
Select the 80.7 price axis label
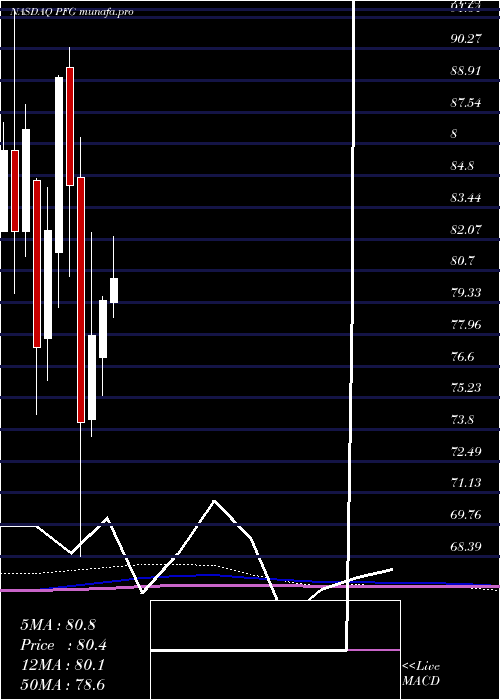(x=462, y=261)
